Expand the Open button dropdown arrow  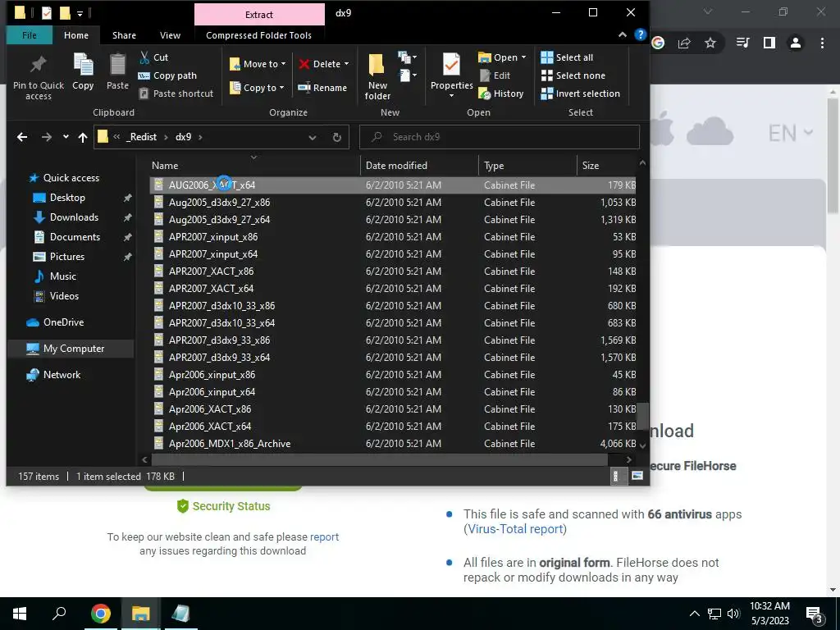(523, 57)
